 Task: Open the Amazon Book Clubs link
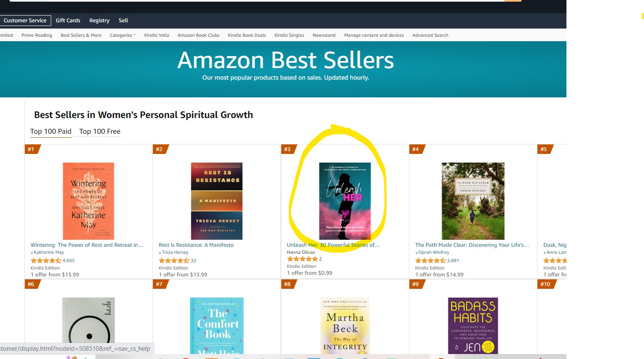pyautogui.click(x=199, y=35)
